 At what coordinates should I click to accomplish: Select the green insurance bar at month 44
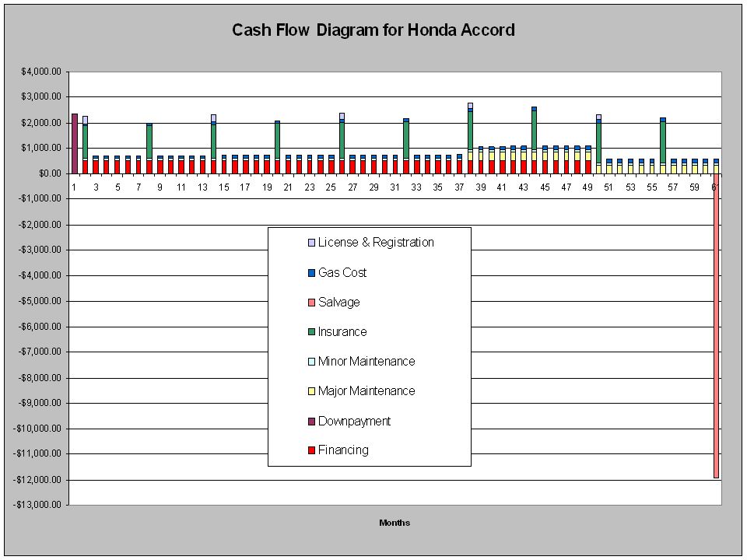534,131
